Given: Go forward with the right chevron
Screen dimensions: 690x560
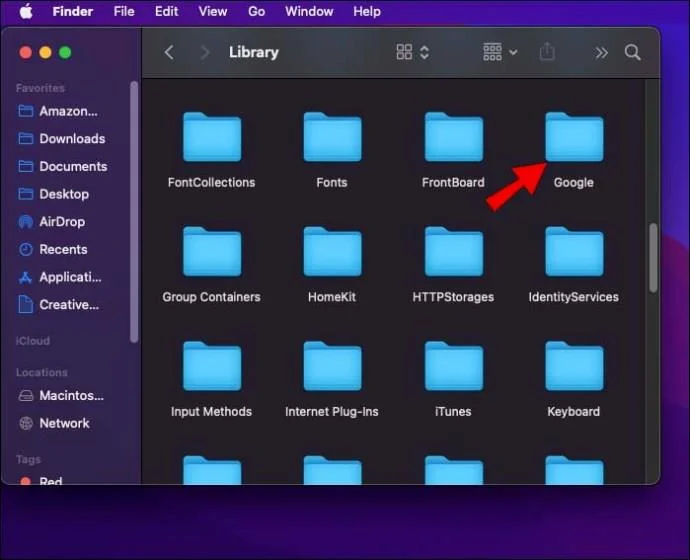Looking at the screenshot, I should [205, 52].
